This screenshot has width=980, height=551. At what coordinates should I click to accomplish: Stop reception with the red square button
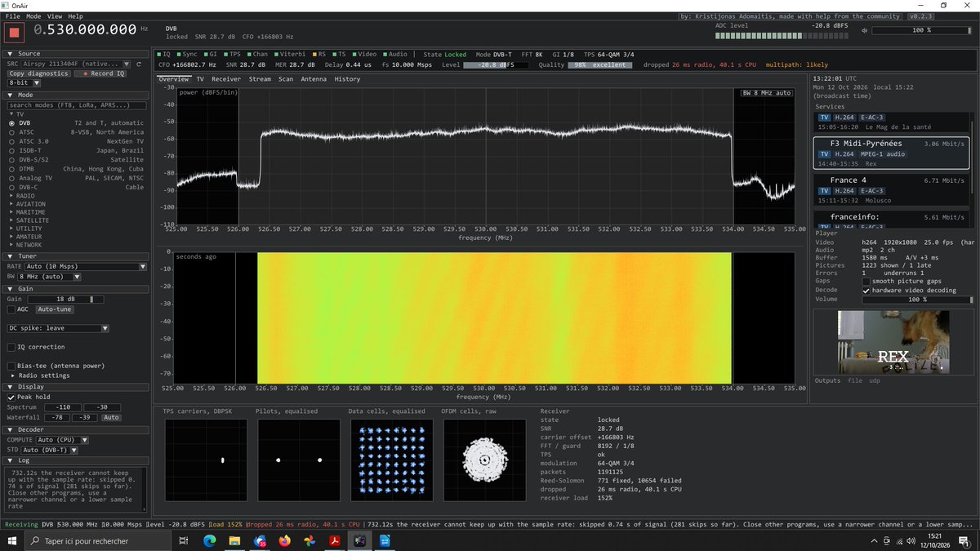[x=14, y=33]
